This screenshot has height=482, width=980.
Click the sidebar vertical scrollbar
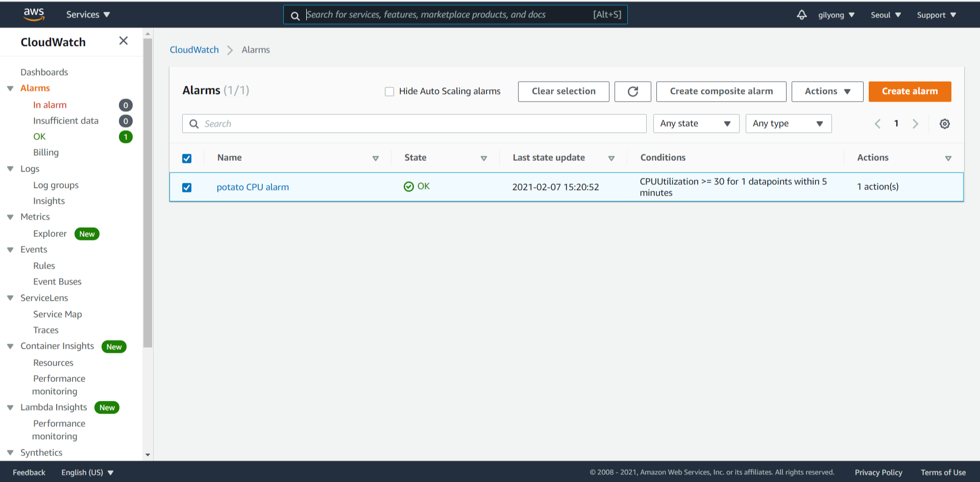pyautogui.click(x=148, y=193)
